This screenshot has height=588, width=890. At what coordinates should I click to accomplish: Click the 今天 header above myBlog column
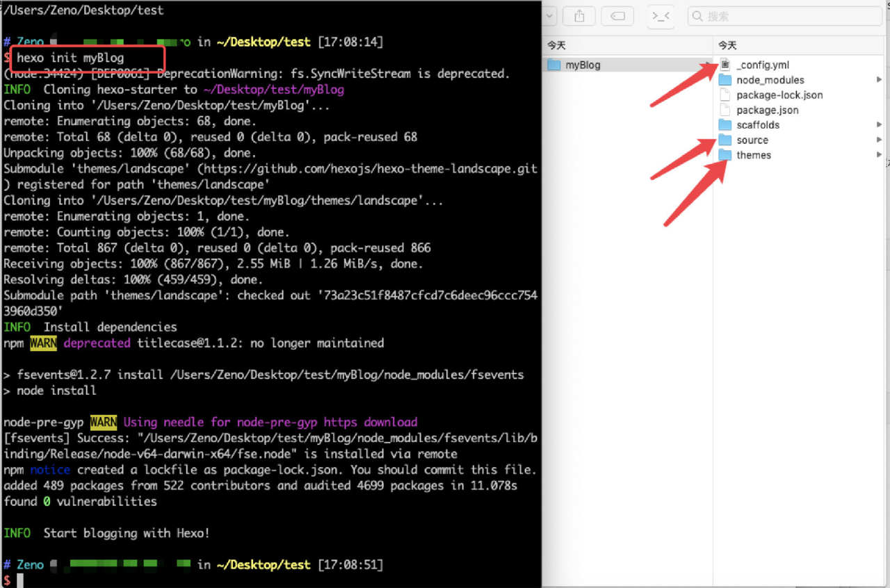[556, 45]
